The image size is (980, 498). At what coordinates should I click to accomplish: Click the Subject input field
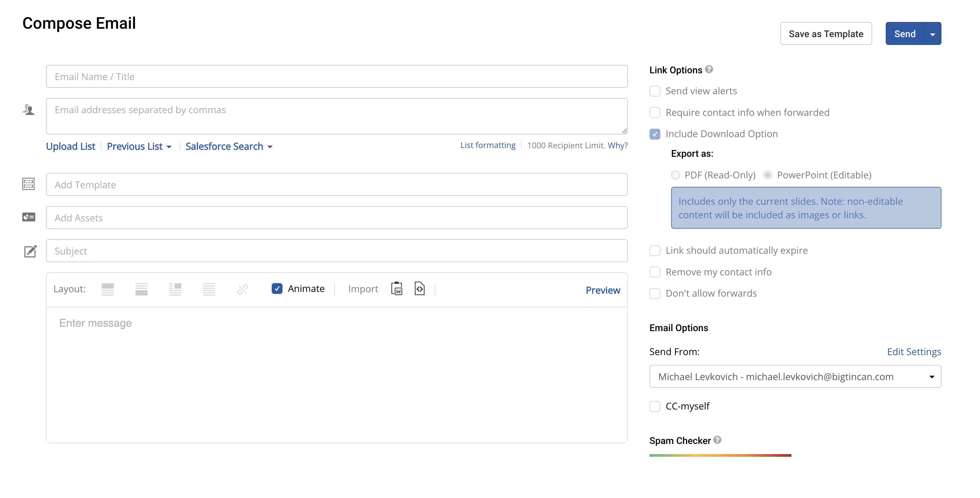pos(337,251)
